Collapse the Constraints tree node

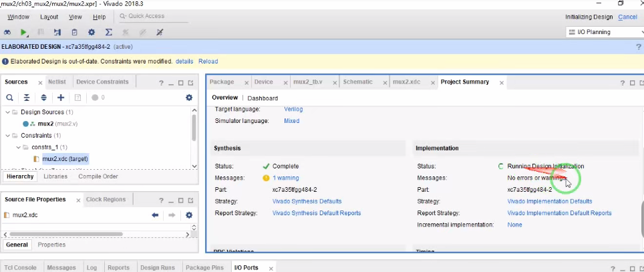click(7, 135)
